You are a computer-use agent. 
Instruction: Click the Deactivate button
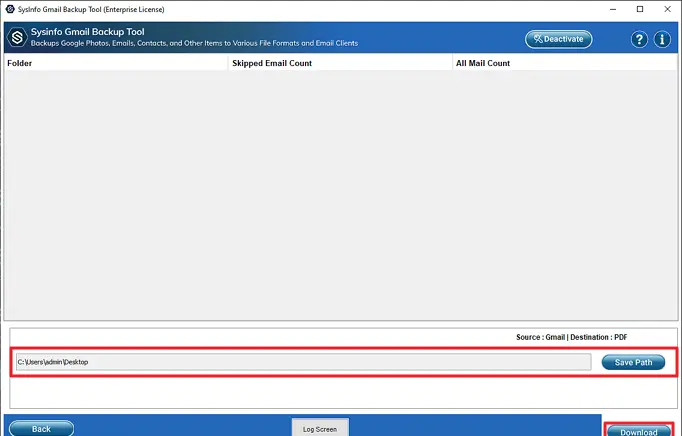tap(558, 39)
